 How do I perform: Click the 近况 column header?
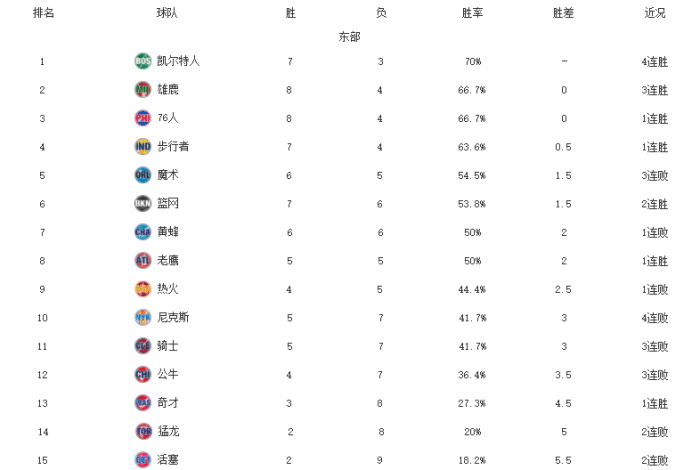(655, 13)
